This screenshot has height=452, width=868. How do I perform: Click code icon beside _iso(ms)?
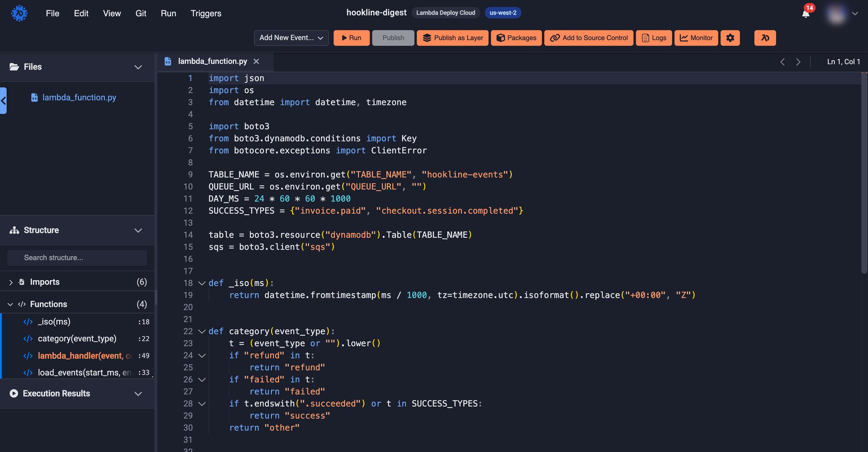click(x=28, y=322)
